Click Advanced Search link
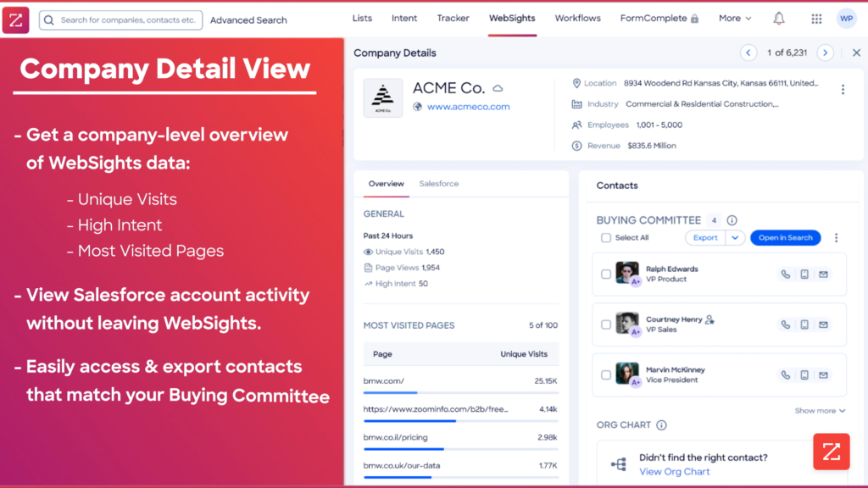Viewport: 868px width, 488px height. coord(248,20)
